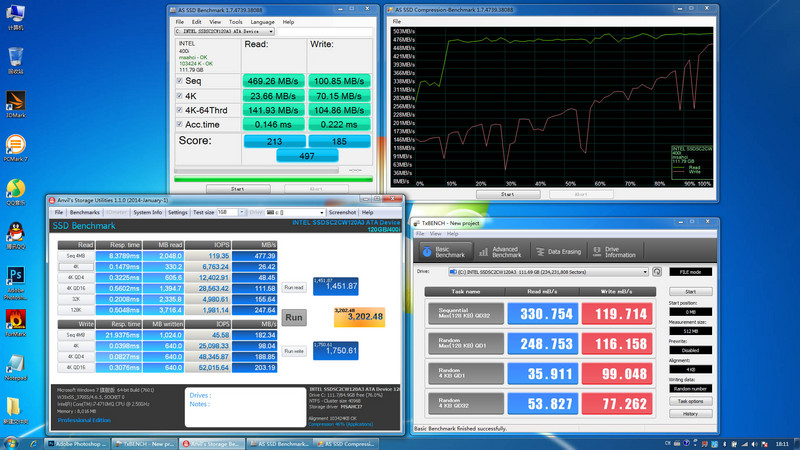Image resolution: width=800 pixels, height=450 pixels.
Task: Click the Windows Start orb
Action: pos(10,442)
